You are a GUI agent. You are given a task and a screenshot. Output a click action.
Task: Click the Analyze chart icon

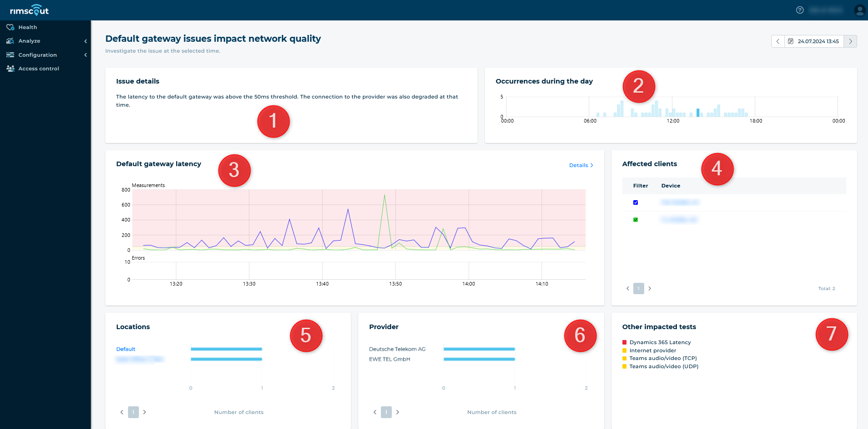pos(10,41)
